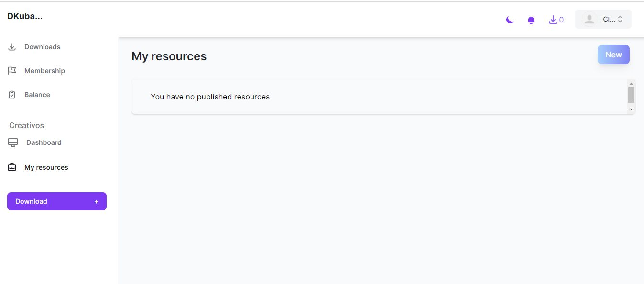644x284 pixels.
Task: Click the Downloads arrow icon in sidebar
Action: click(12, 47)
